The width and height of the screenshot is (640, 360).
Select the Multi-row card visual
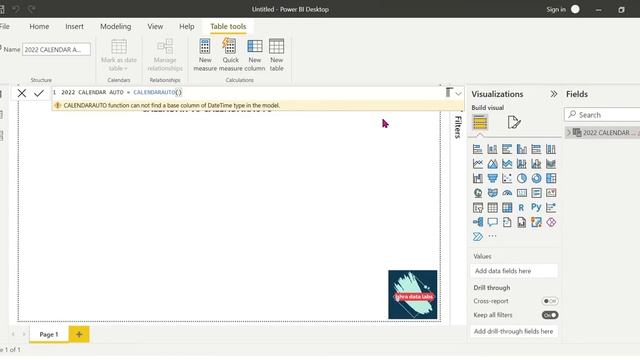click(536, 193)
